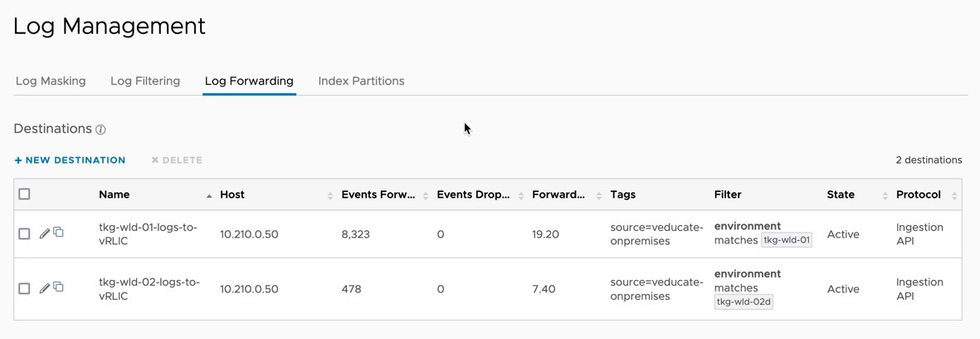This screenshot has width=980, height=339.
Task: Click the 478 events forwarded value
Action: click(351, 289)
